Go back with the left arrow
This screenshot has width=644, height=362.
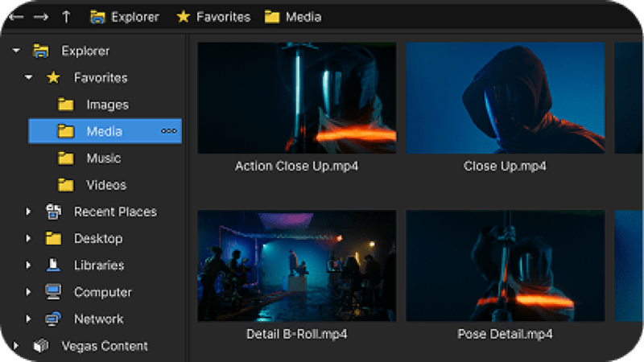point(16,17)
